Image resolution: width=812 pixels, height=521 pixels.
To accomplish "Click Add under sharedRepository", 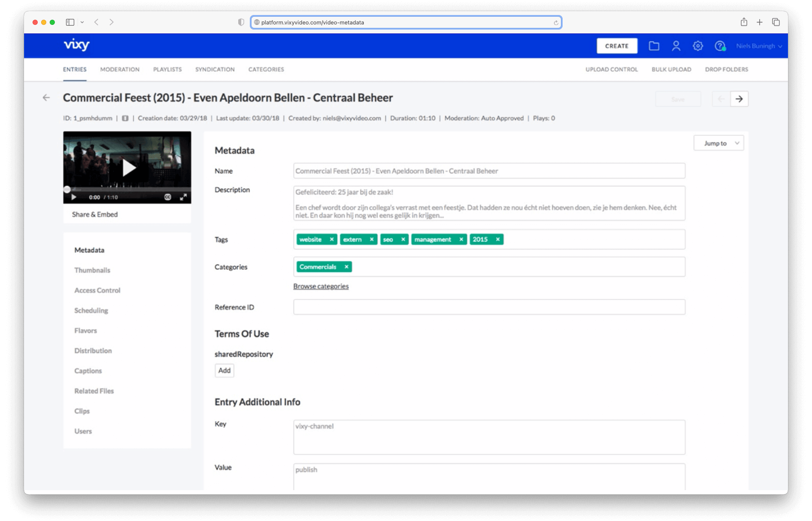I will [224, 370].
